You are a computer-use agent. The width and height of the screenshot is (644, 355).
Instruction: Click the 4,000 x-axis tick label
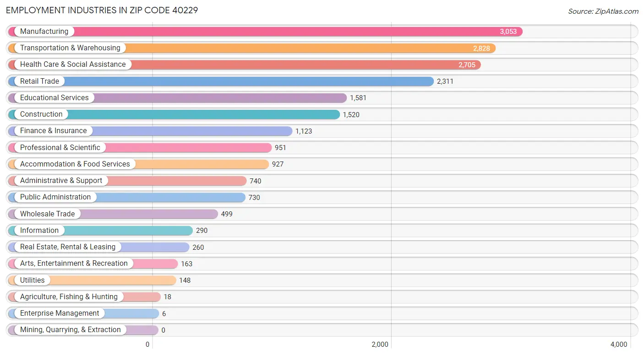click(619, 344)
